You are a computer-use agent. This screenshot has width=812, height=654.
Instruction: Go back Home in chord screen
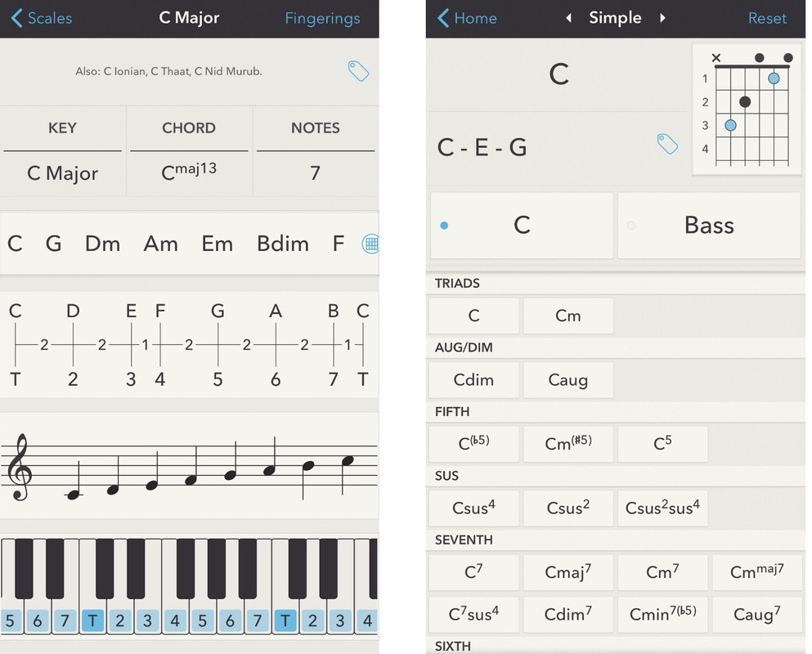pyautogui.click(x=467, y=18)
